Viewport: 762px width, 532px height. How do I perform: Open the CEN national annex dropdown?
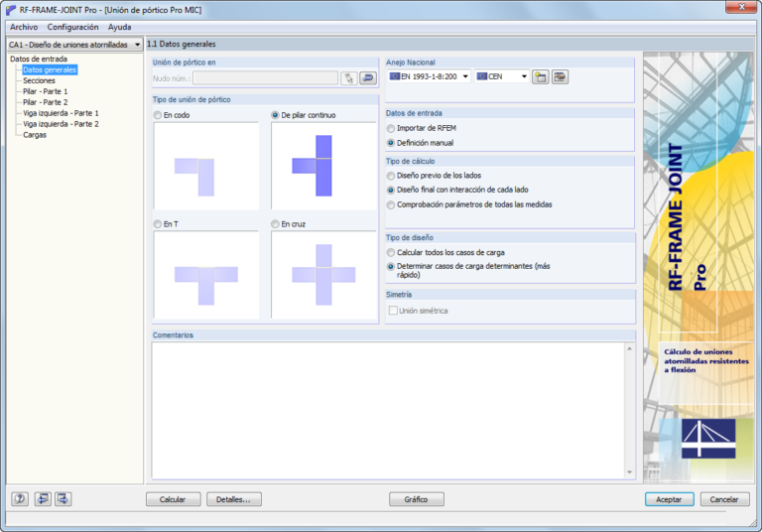(502, 76)
